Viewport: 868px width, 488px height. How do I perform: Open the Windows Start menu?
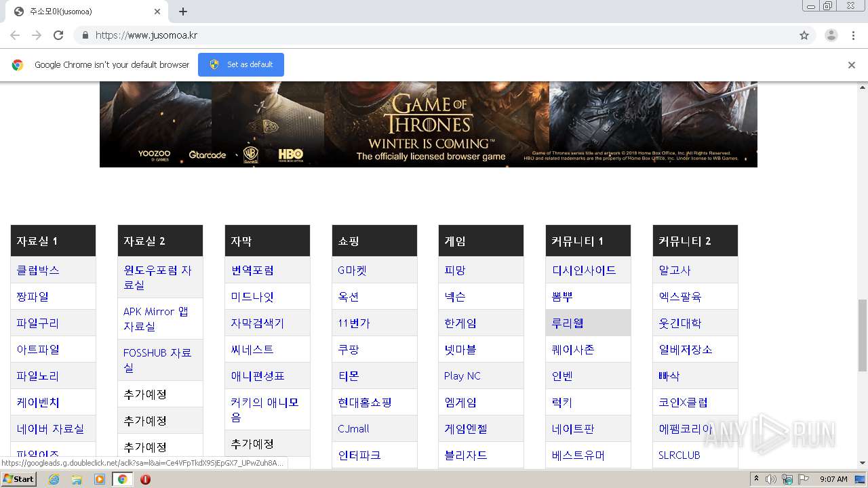point(18,479)
